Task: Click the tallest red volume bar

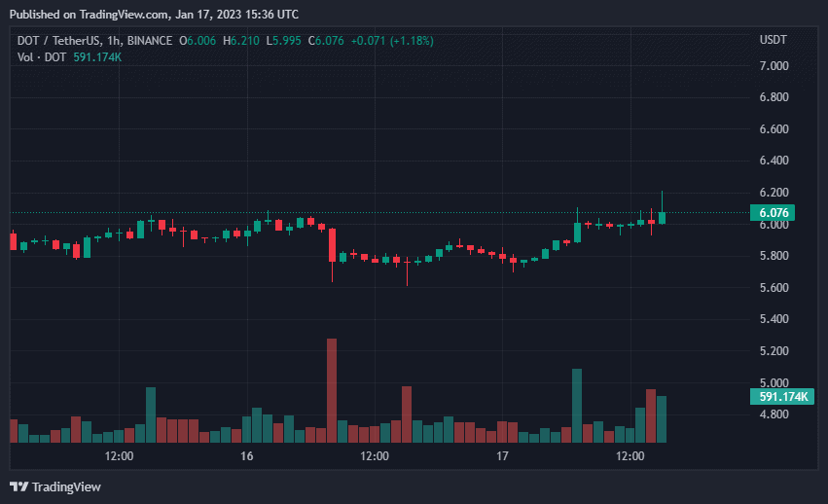Action: click(332, 390)
